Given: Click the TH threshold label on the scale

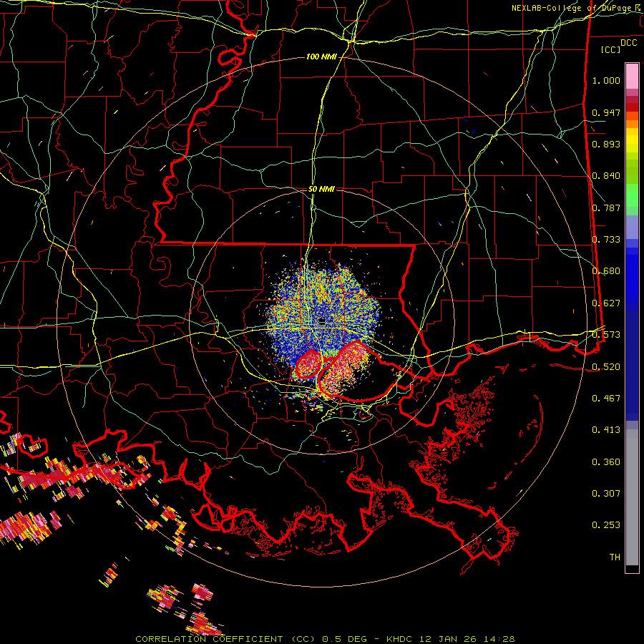Looking at the screenshot, I should 615,557.
